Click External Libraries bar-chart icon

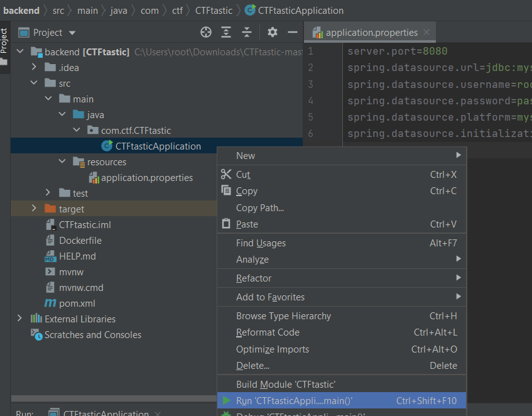tap(36, 319)
